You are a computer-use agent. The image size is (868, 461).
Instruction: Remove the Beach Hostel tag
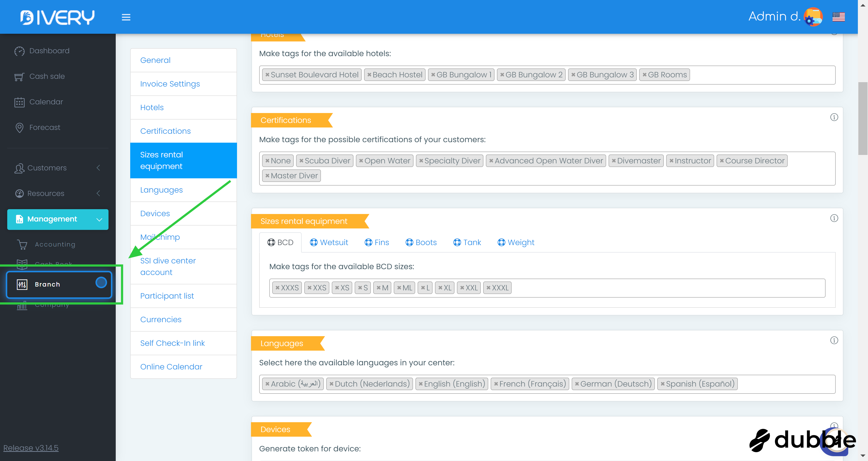(369, 75)
